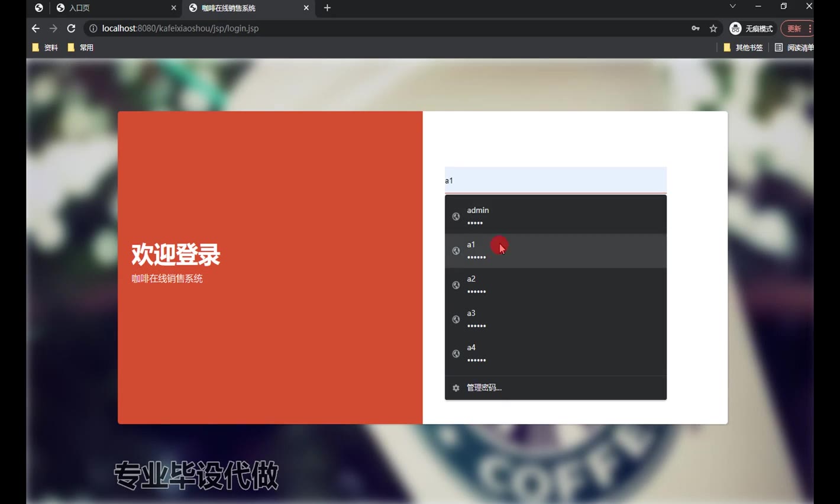The image size is (840, 504).
Task: Open the 资料 bookmarks folder
Action: coord(45,47)
